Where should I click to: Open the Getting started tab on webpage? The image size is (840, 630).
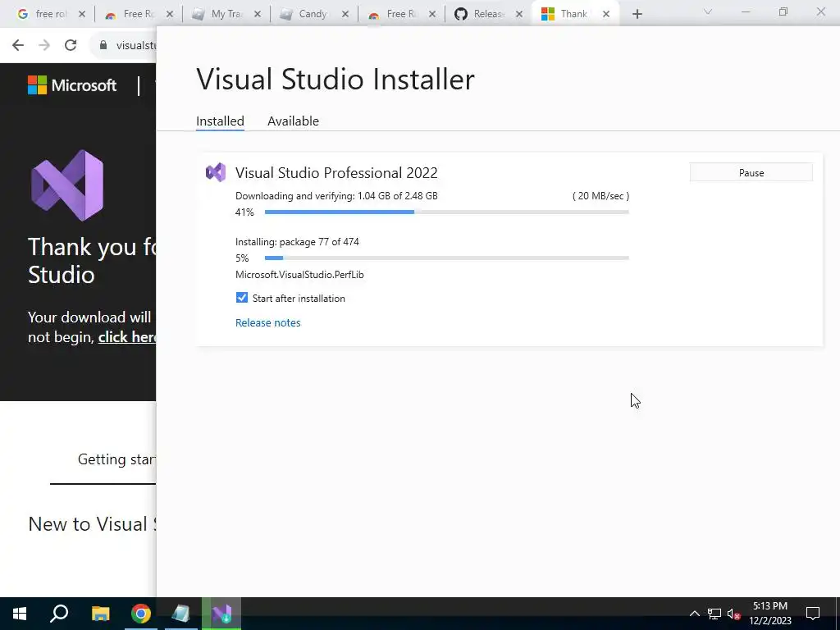pos(116,459)
